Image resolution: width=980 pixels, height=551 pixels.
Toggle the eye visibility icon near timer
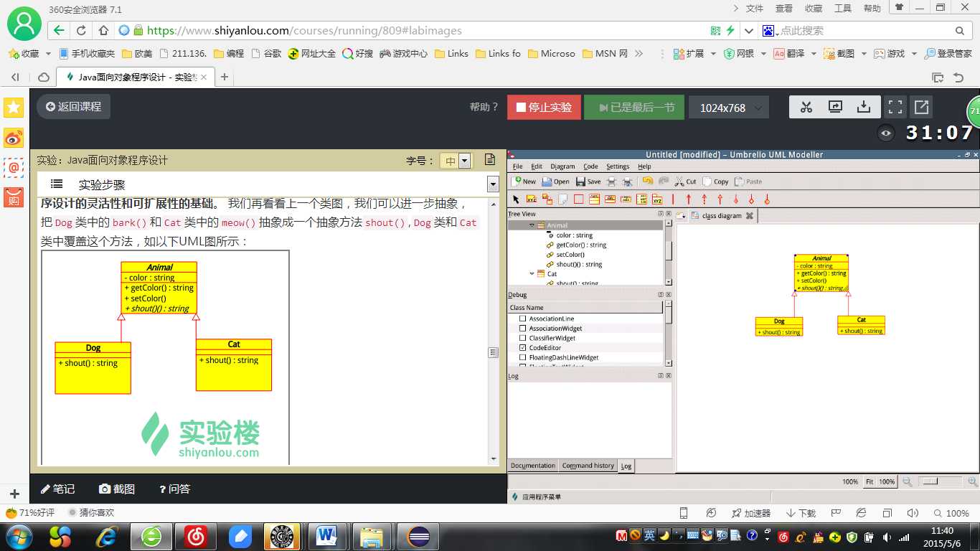click(x=887, y=133)
